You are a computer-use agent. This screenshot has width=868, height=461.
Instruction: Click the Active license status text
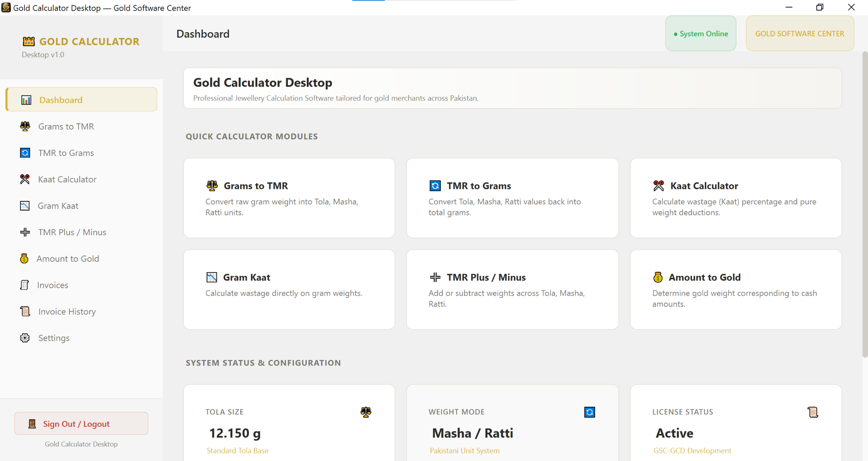[x=674, y=433]
